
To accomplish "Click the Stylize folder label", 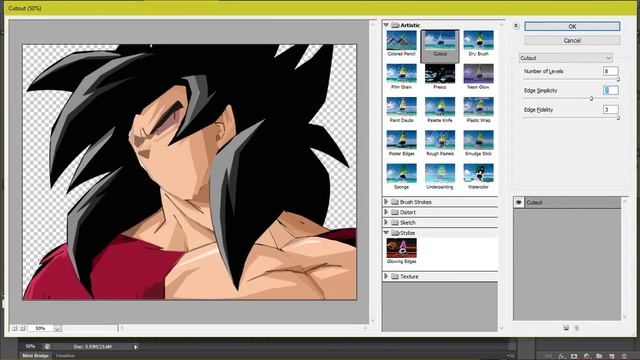I will [x=407, y=233].
